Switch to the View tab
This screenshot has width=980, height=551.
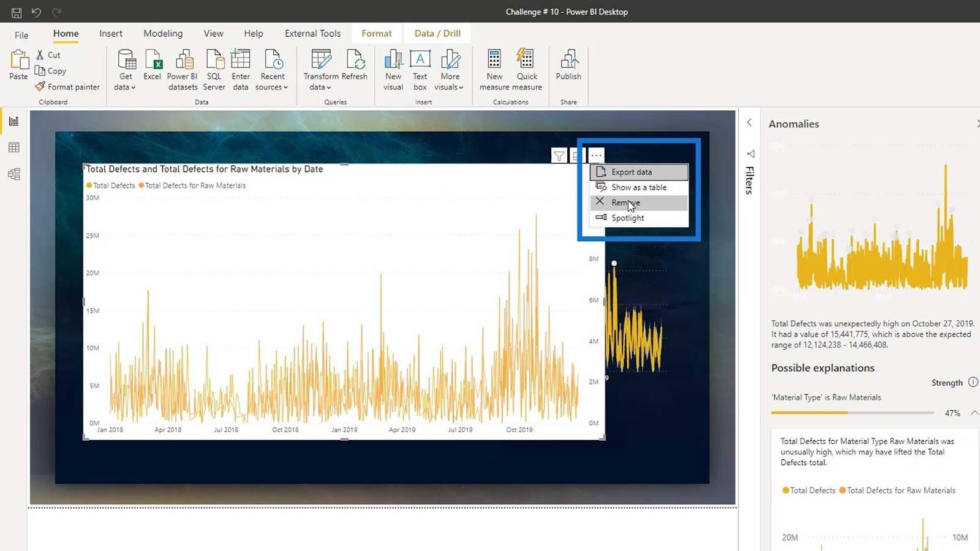[214, 34]
